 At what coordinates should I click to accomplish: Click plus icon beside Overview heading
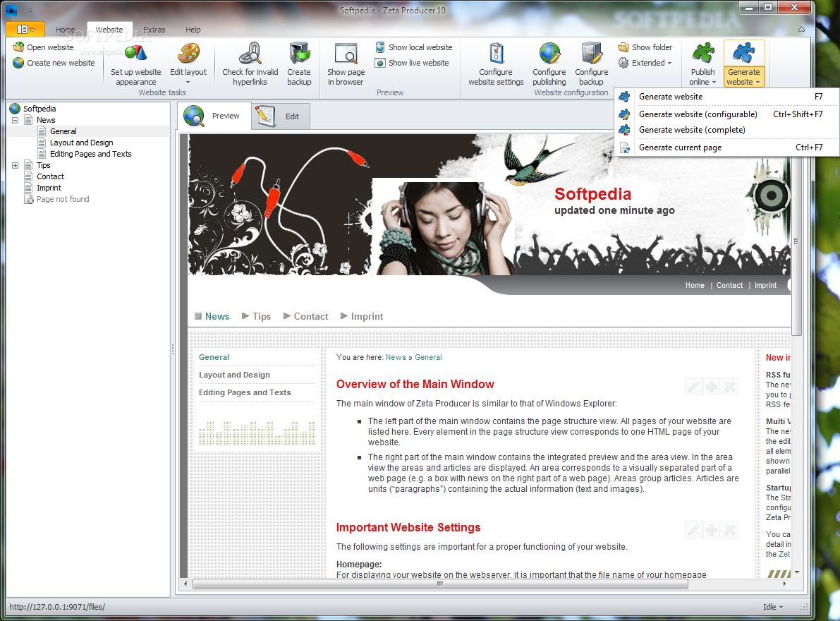click(x=712, y=386)
